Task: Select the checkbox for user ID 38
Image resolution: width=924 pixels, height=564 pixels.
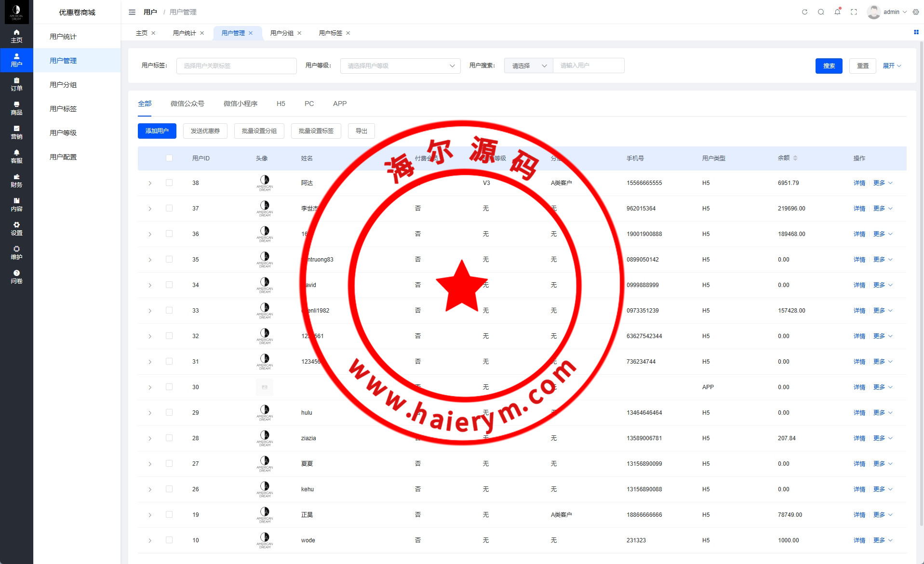Action: pyautogui.click(x=169, y=183)
